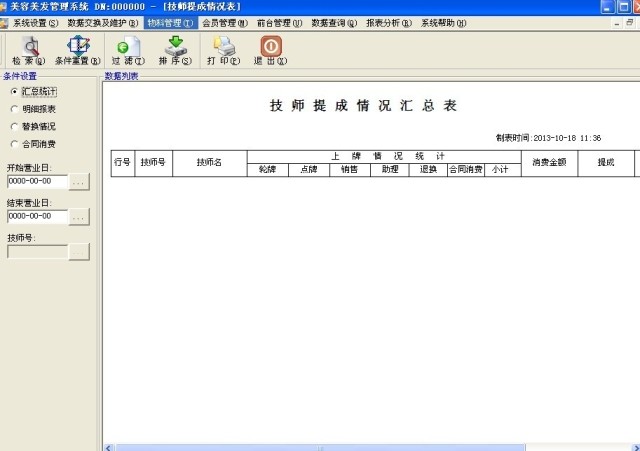The height and width of the screenshot is (451, 640).
Task: Select the 明细报表 radio button
Action: click(x=14, y=109)
